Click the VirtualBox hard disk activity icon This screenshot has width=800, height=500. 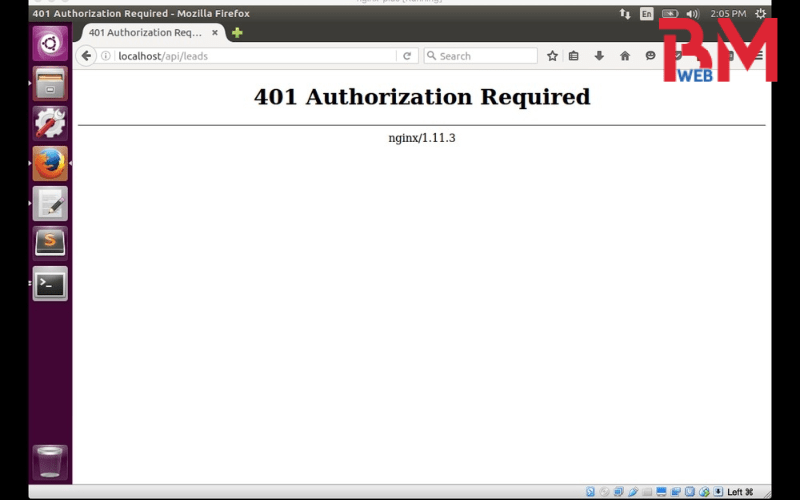590,492
